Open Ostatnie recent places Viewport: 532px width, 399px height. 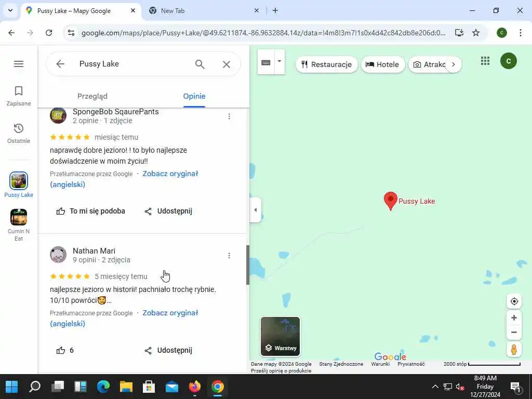click(19, 134)
